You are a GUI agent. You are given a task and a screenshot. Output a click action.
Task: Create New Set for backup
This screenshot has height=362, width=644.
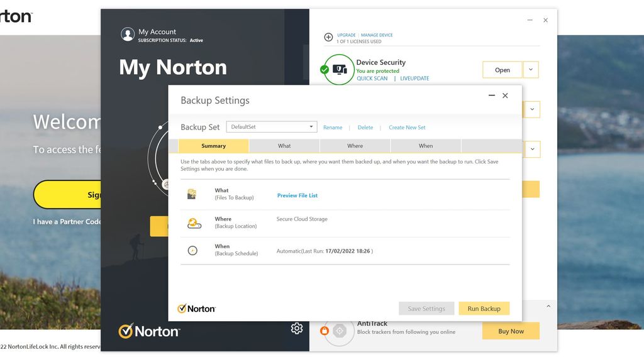(x=407, y=127)
